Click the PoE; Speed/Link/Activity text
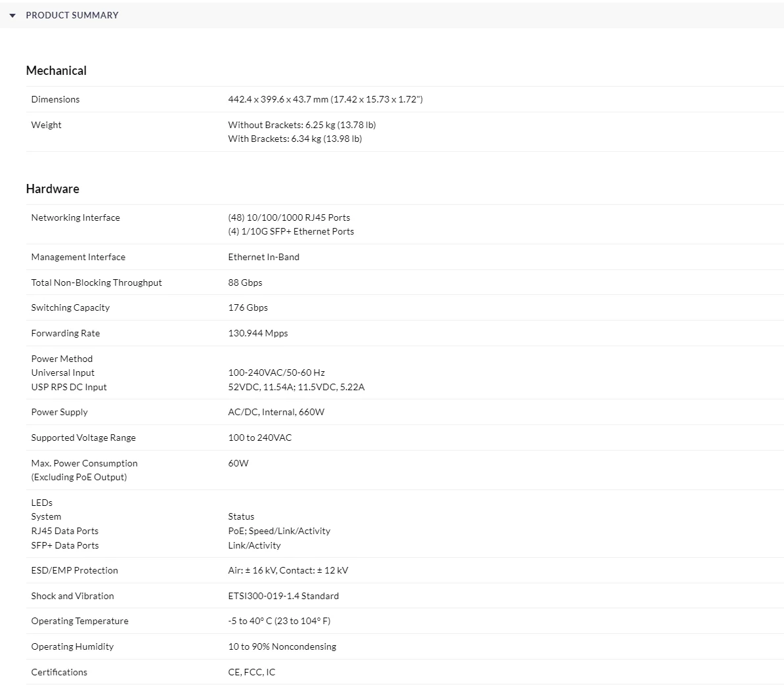The width and height of the screenshot is (784, 699). pyautogui.click(x=279, y=531)
